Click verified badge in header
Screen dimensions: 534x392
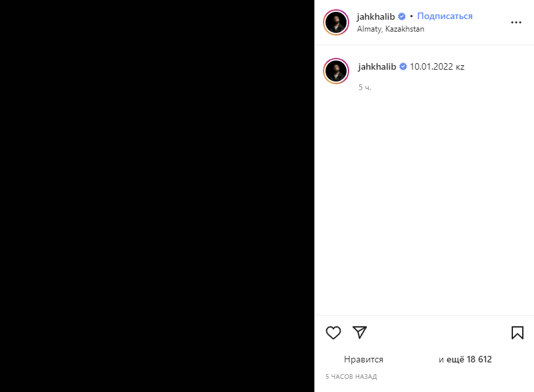(x=402, y=16)
